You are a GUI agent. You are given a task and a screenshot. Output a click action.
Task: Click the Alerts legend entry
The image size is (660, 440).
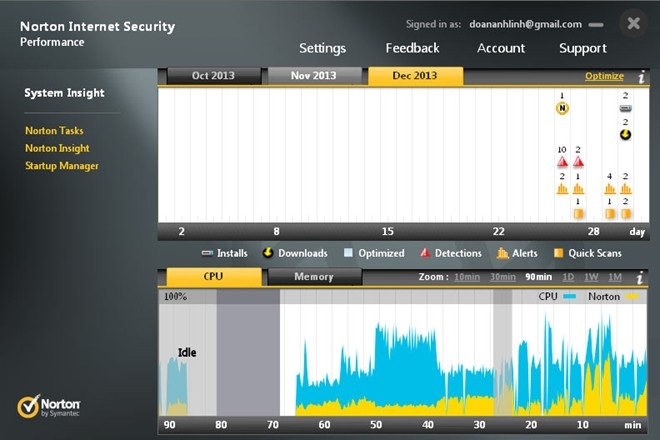(517, 253)
